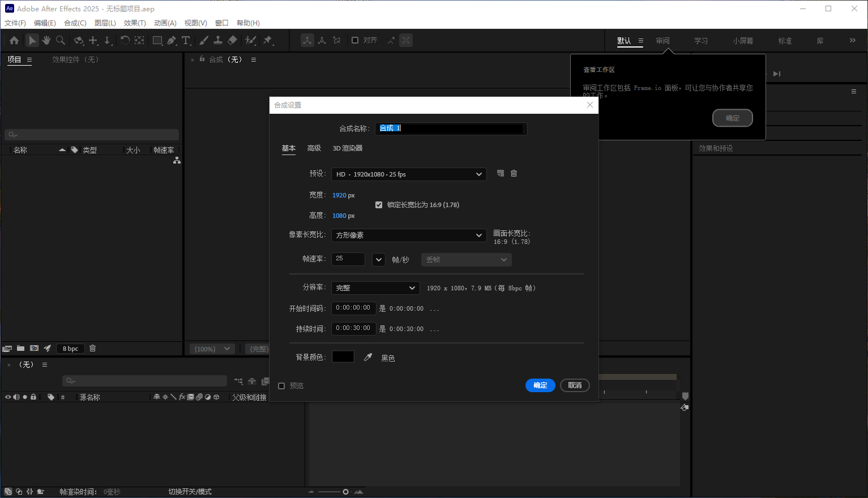This screenshot has width=868, height=498.
Task: Cancel the composition settings dialog
Action: click(x=575, y=385)
